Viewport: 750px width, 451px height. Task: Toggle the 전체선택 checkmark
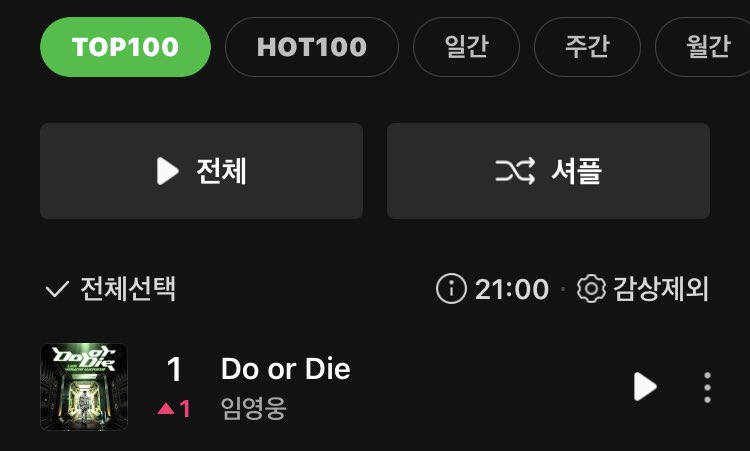57,289
